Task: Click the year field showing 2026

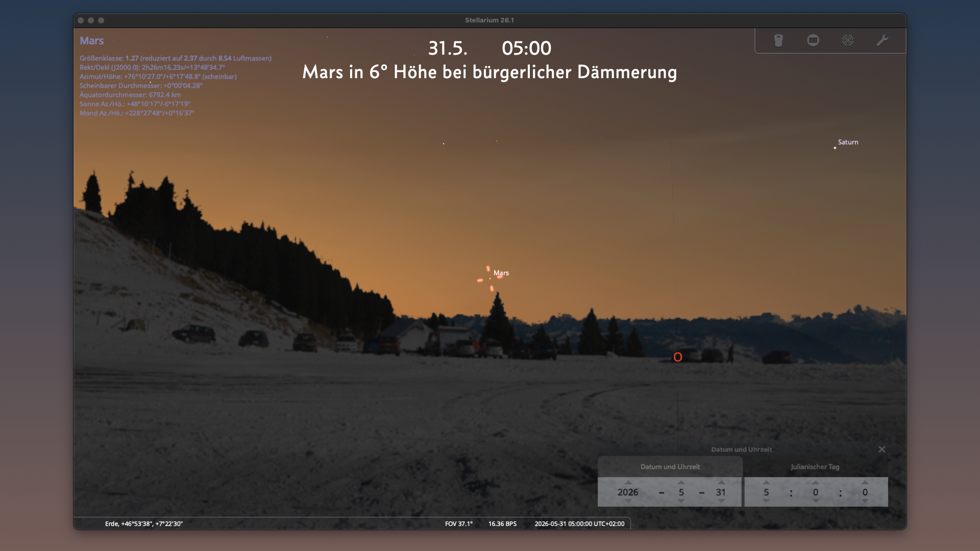Action: click(x=628, y=492)
